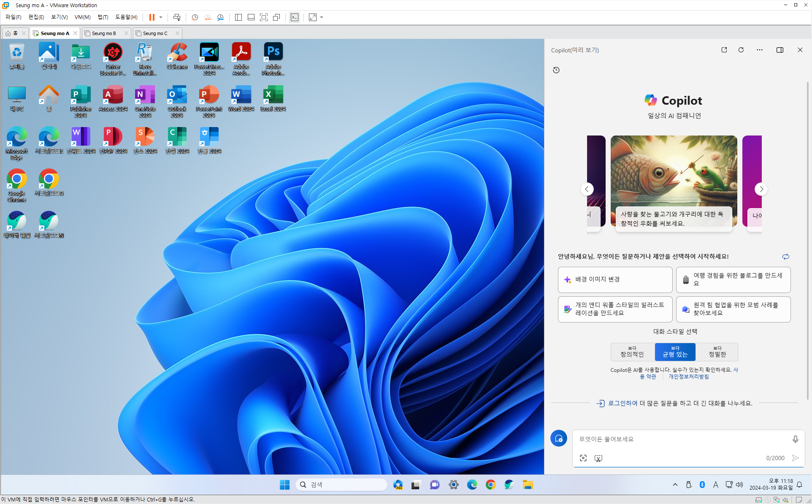Screen dimensions: 812x504
Task: Click the 무엇이든 물어보세요 input field
Action: click(x=679, y=439)
